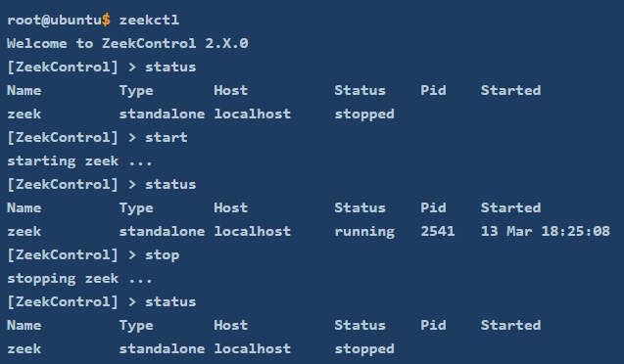Click the stopping zeek ... output line
The height and width of the screenshot is (364, 624).
[x=79, y=279]
